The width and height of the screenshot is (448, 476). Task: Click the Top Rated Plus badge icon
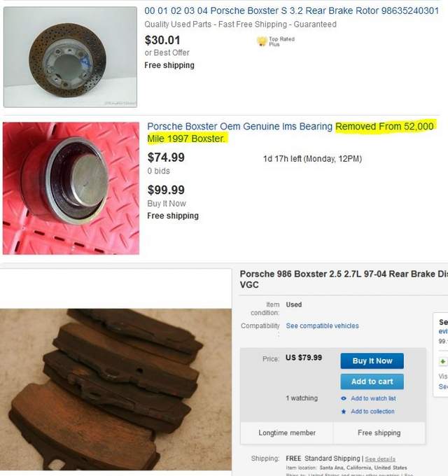(x=261, y=41)
